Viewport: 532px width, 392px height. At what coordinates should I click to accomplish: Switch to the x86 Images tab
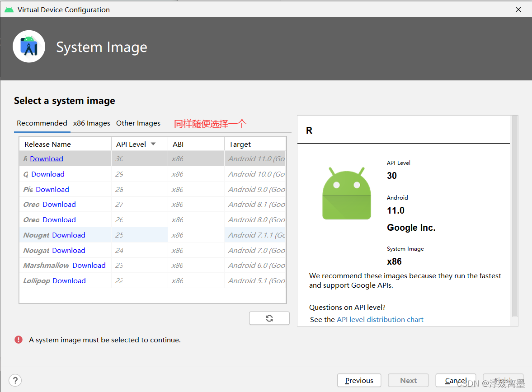tap(92, 123)
